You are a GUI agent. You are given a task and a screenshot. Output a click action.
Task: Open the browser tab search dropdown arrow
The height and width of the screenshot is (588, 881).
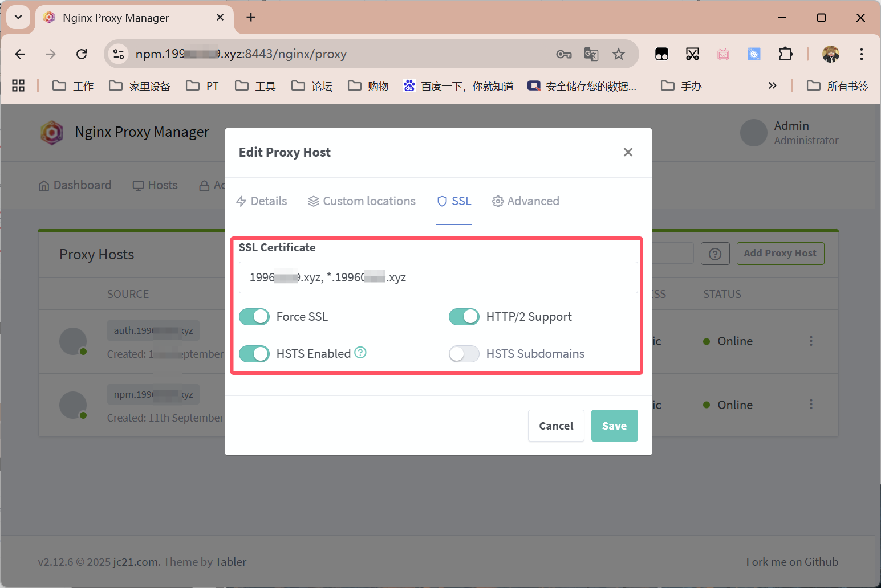18,17
